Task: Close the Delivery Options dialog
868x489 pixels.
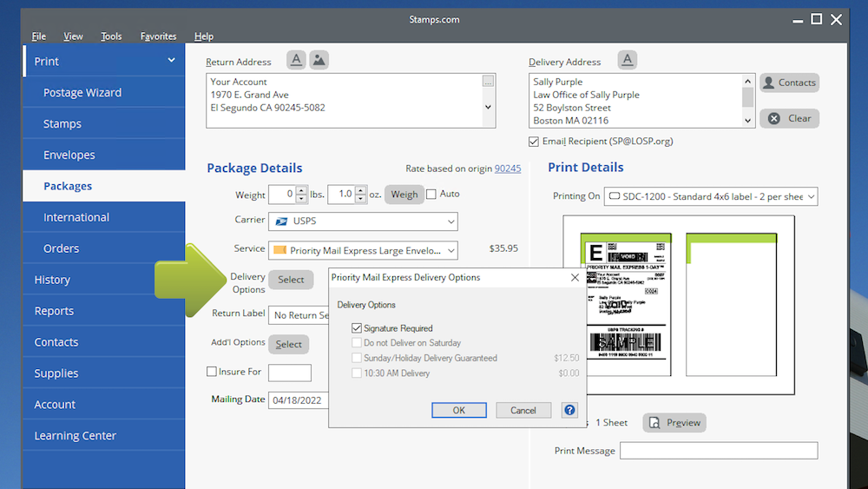Action: (x=575, y=278)
